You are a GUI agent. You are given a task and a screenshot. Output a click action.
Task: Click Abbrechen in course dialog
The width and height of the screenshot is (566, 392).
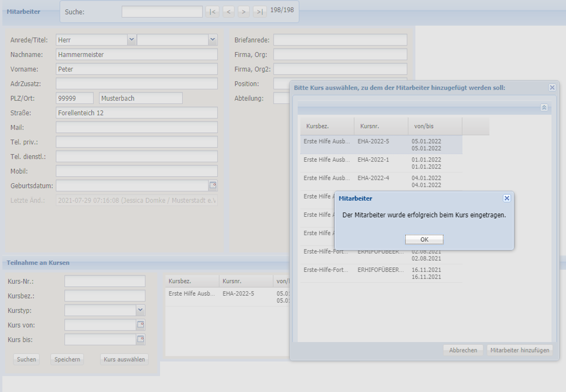(x=463, y=350)
